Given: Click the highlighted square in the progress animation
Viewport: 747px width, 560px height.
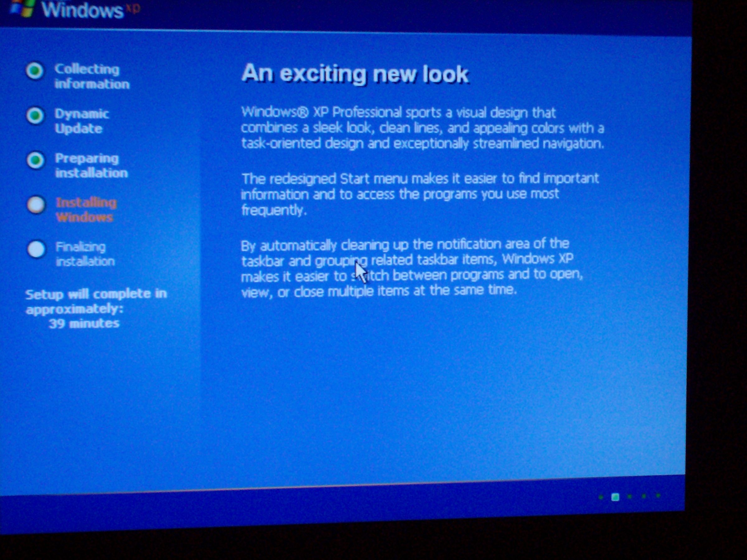Looking at the screenshot, I should 615,497.
